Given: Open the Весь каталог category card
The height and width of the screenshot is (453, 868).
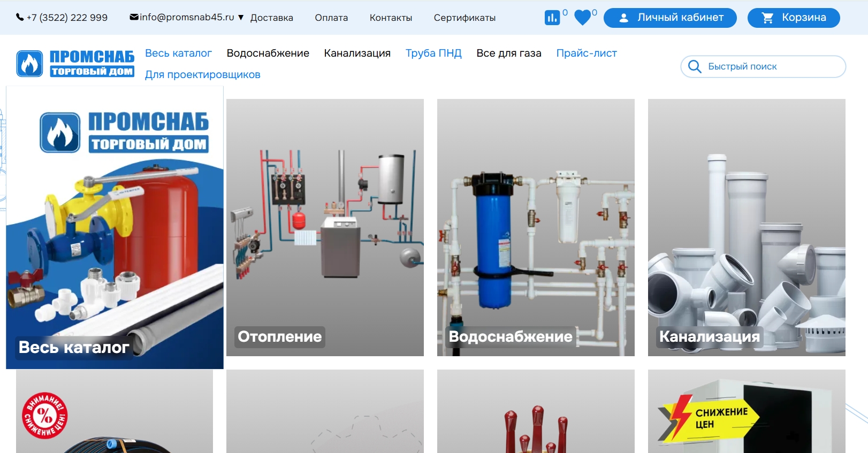Looking at the screenshot, I should click(x=115, y=227).
